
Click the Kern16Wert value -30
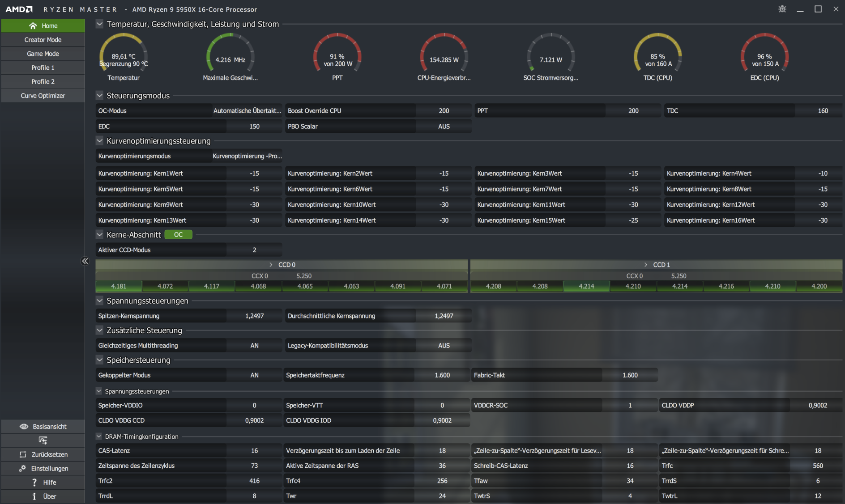click(823, 220)
